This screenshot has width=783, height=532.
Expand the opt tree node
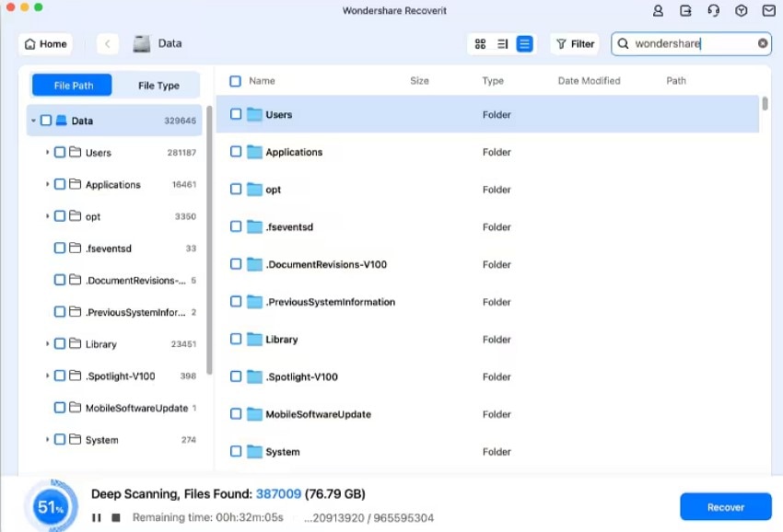47,216
